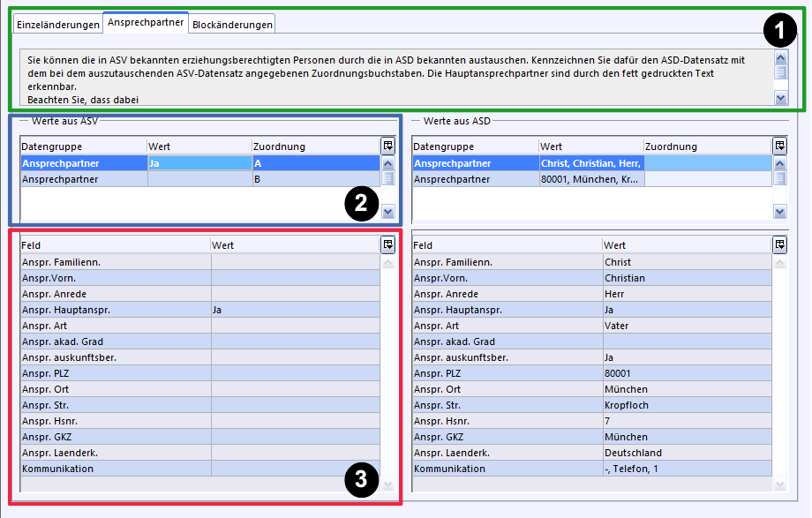
Task: Open column settings icon of ASV Feld table
Action: pos(387,244)
